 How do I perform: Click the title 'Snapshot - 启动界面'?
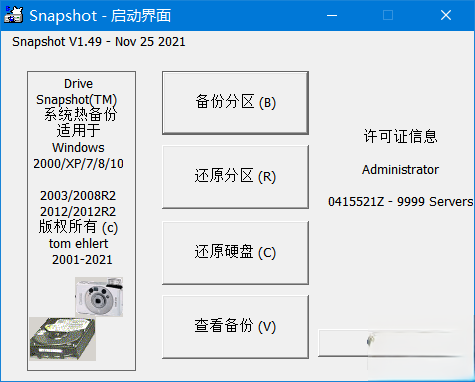[x=100, y=16]
